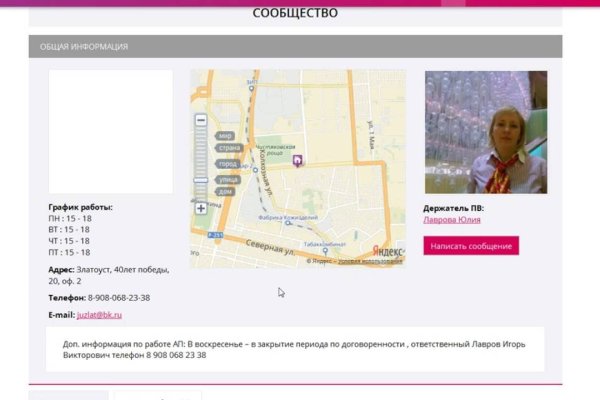The width and height of the screenshot is (600, 400).
Task: Set map zoom to 'дом' level
Action: pos(225,191)
